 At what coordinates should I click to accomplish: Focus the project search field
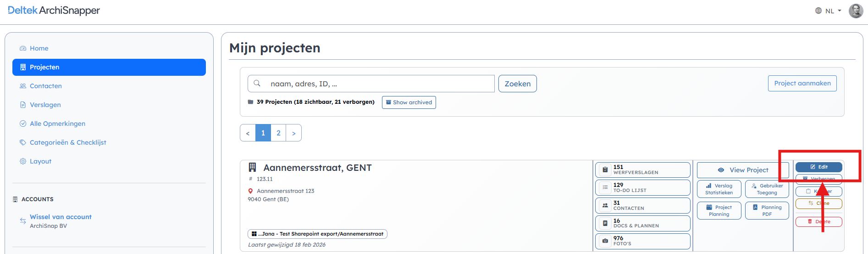coord(371,84)
